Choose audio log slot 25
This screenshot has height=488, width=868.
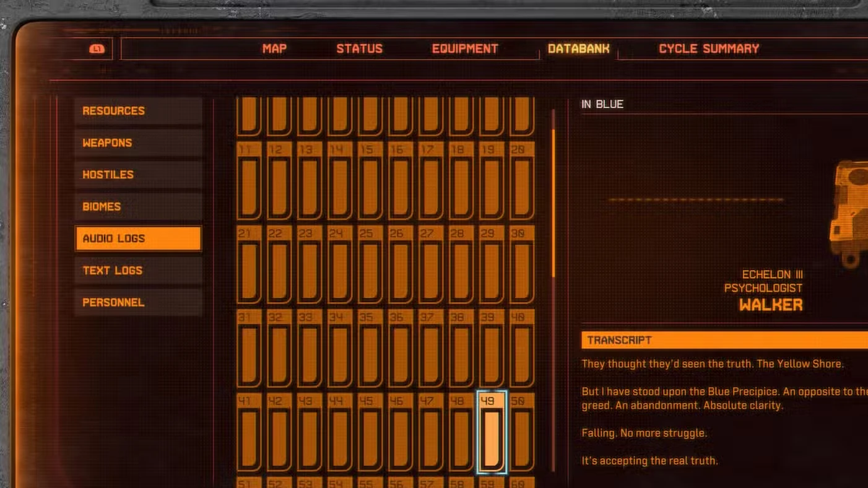click(370, 264)
